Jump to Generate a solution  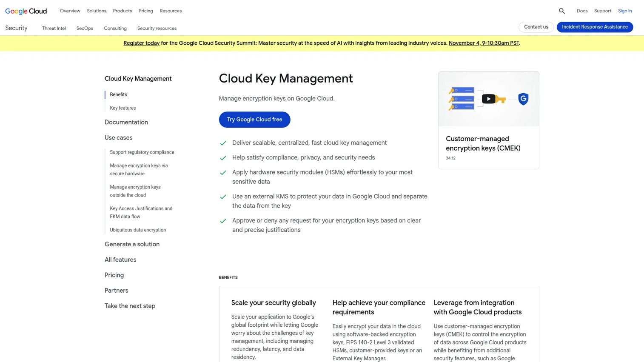[x=132, y=245]
